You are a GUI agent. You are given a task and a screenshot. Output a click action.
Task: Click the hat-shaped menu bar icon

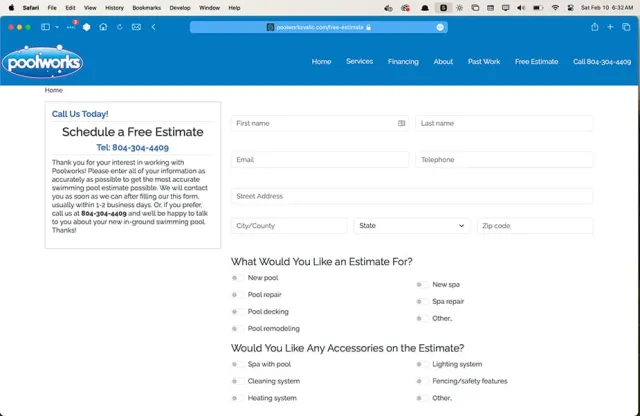click(425, 8)
